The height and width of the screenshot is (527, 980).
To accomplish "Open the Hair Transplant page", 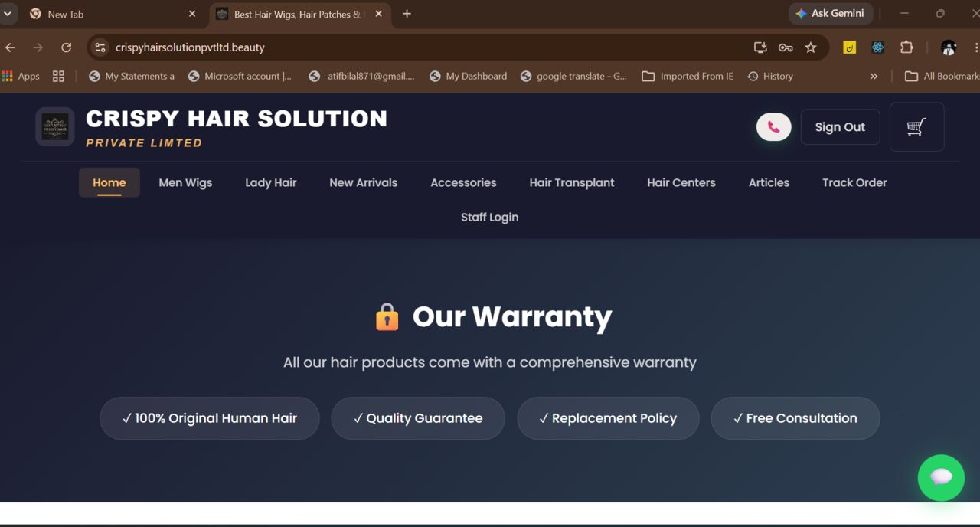I will click(x=571, y=182).
